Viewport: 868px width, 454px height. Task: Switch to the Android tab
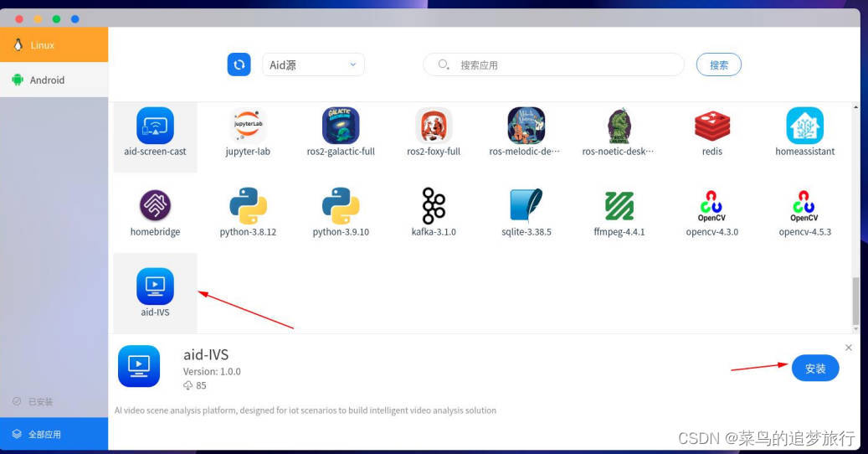click(x=54, y=80)
